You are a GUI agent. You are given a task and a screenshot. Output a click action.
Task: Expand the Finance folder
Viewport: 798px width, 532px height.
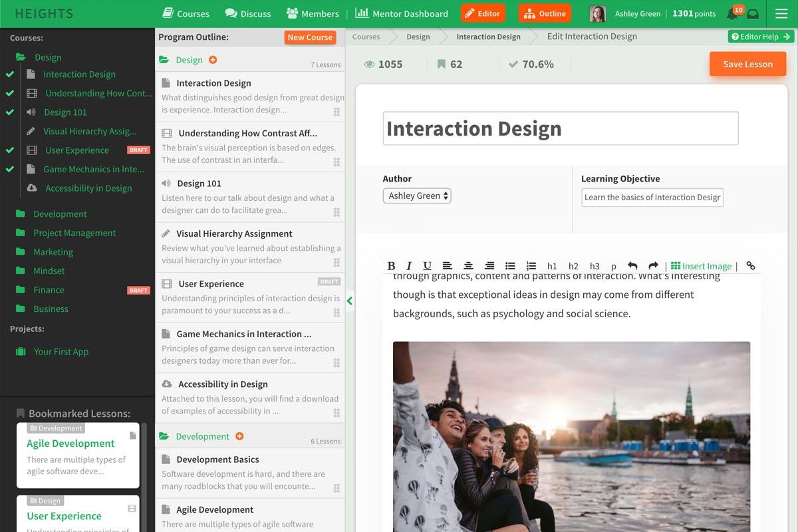pos(20,290)
